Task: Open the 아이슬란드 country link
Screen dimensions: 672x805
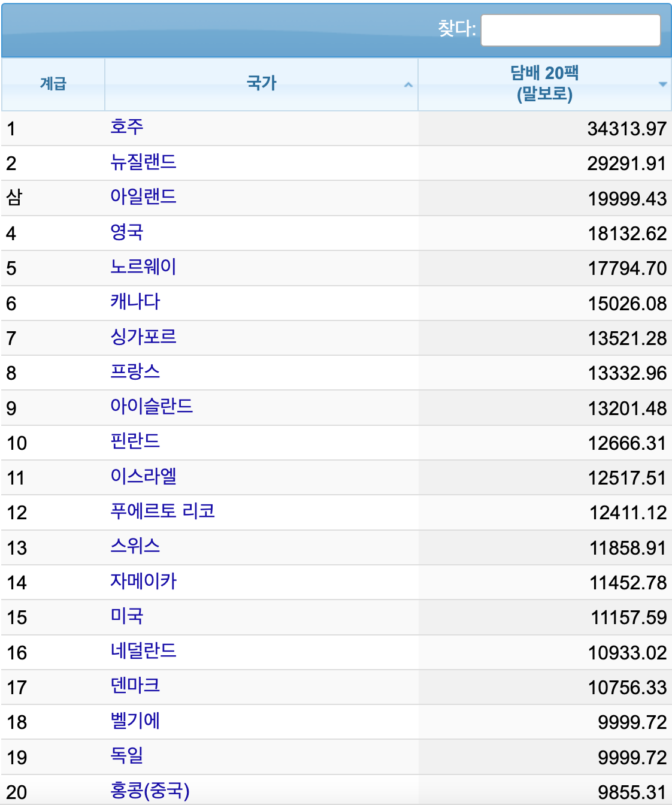Action: point(152,406)
